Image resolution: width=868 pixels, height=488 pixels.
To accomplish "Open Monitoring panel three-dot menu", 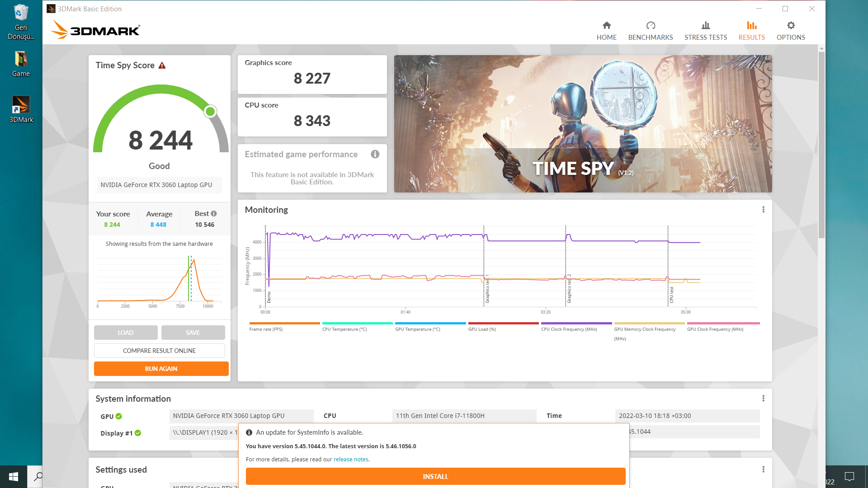I will [763, 210].
